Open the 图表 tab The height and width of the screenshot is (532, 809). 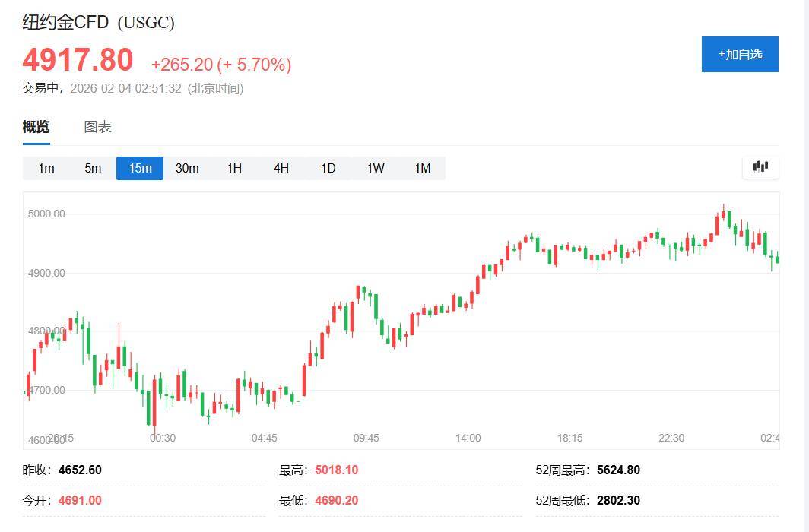pyautogui.click(x=97, y=127)
